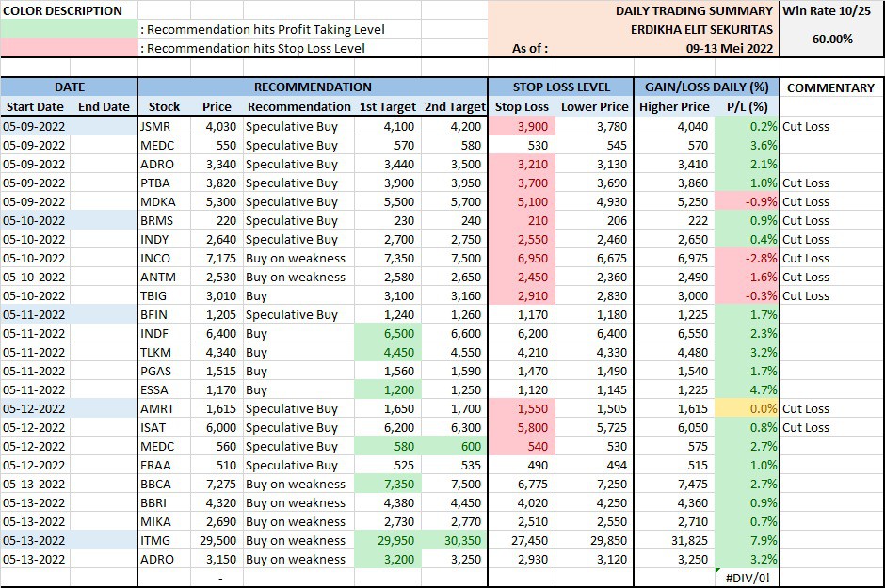Click the JSMR stock cell

[x=154, y=126]
